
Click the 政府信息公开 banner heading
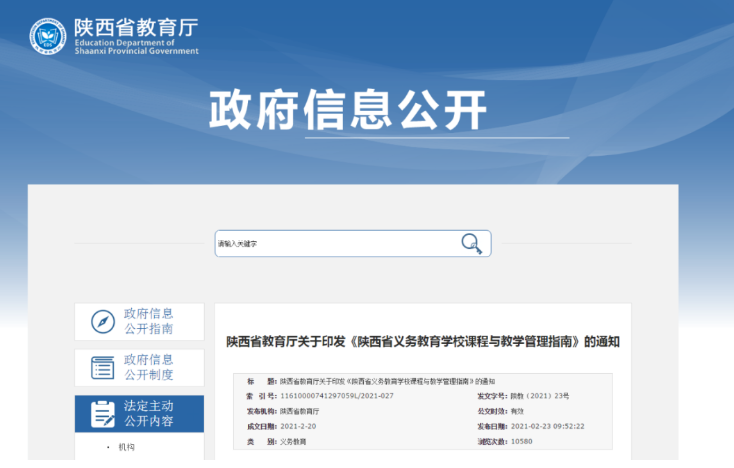[347, 109]
